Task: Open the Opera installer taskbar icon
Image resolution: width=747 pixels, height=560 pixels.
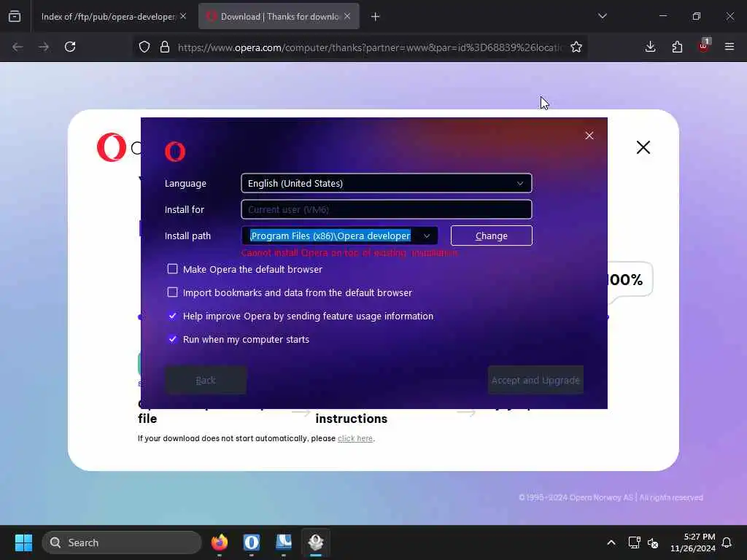Action: (316, 542)
